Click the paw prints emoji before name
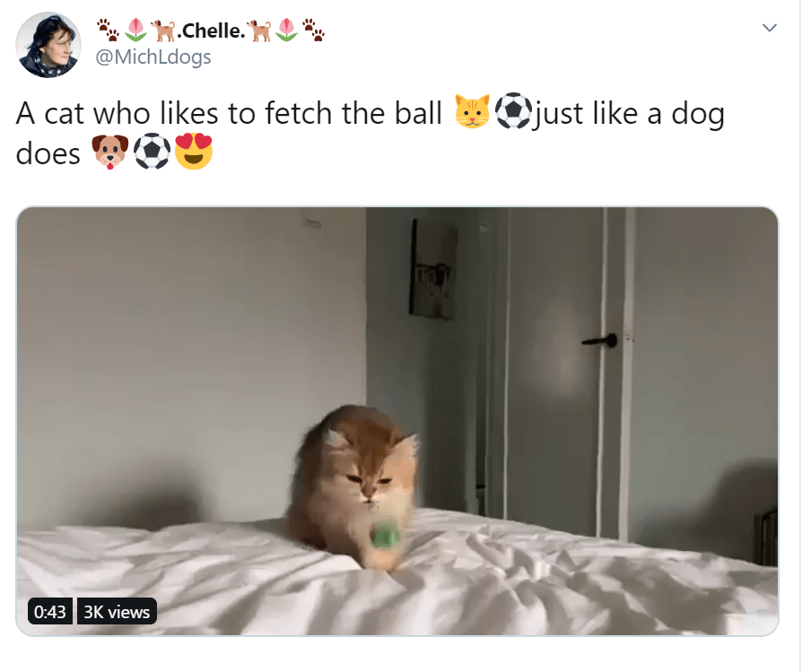The height and width of the screenshot is (672, 802). [x=109, y=31]
